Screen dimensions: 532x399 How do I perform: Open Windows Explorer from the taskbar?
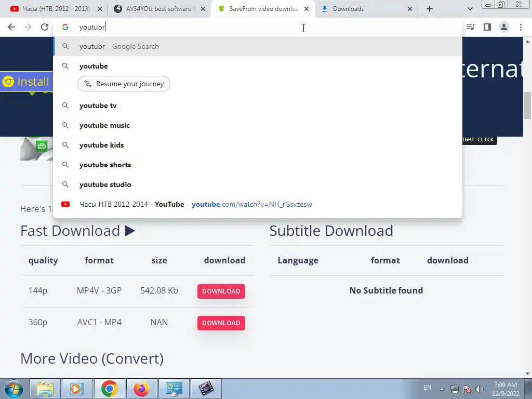[x=45, y=389]
